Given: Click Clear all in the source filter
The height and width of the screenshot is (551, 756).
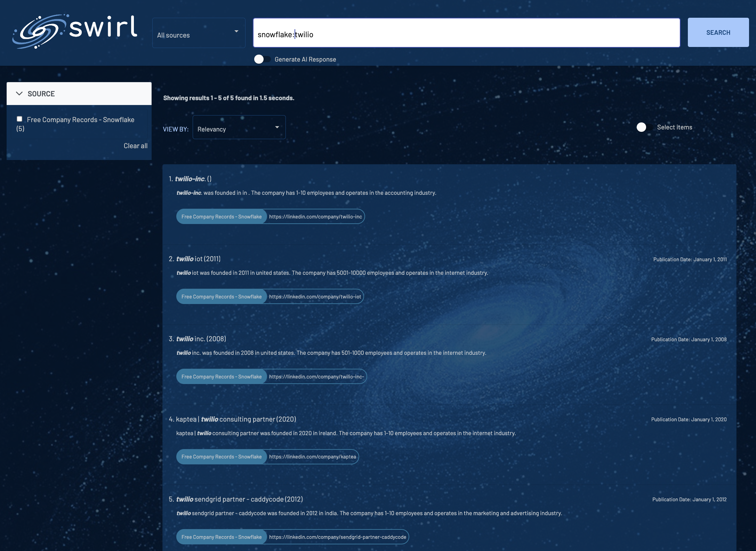Looking at the screenshot, I should click(135, 146).
